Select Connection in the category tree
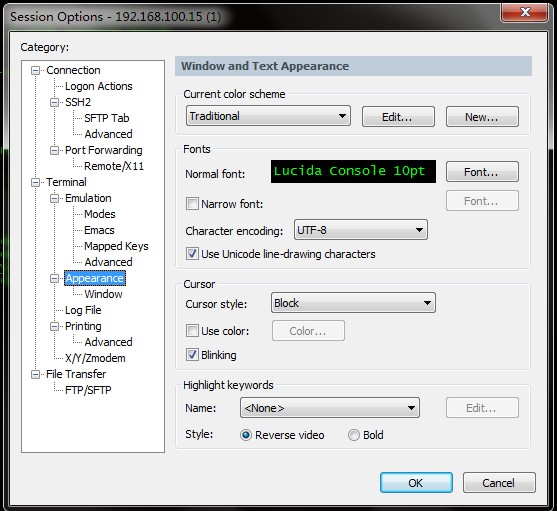Screen dimensions: 557x511 coord(73,70)
